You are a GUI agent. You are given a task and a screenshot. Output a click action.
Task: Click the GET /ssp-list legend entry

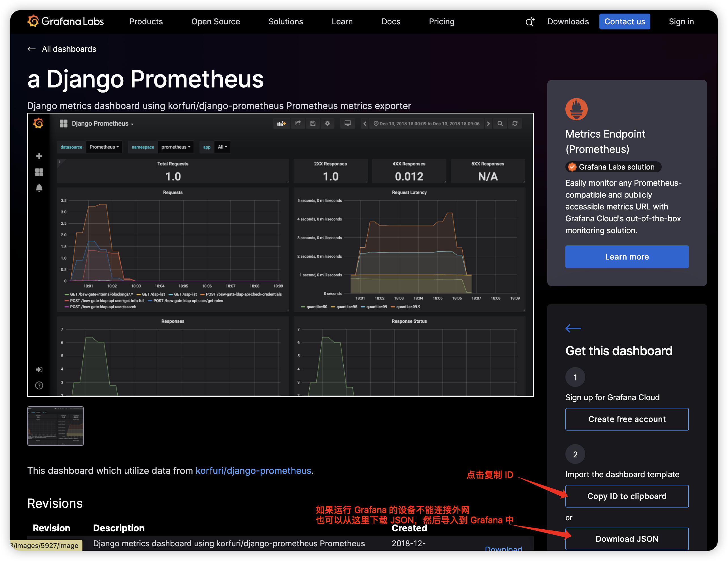coord(183,294)
